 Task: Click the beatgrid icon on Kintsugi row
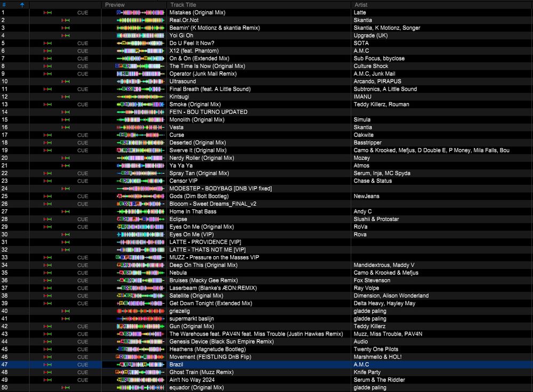click(65, 97)
